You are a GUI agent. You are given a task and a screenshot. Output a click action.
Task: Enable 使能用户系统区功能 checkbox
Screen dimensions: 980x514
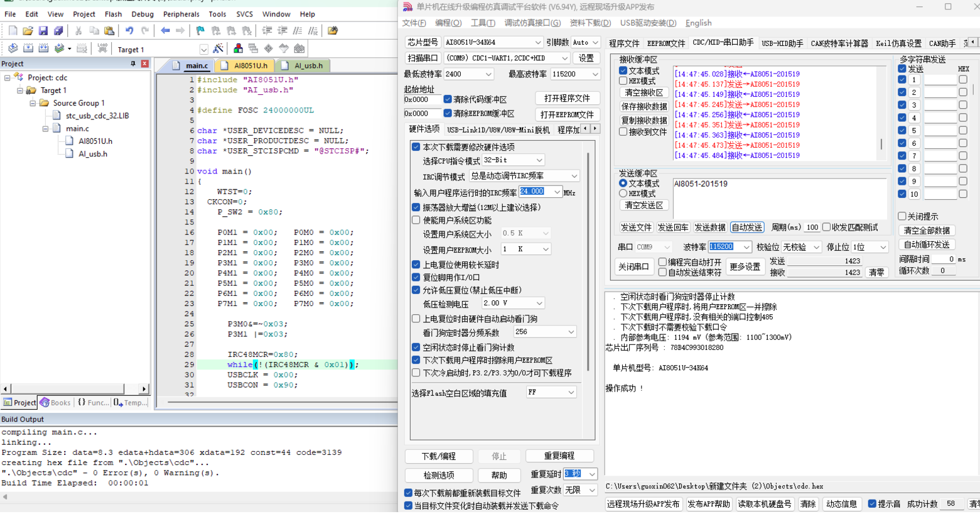[x=416, y=221]
